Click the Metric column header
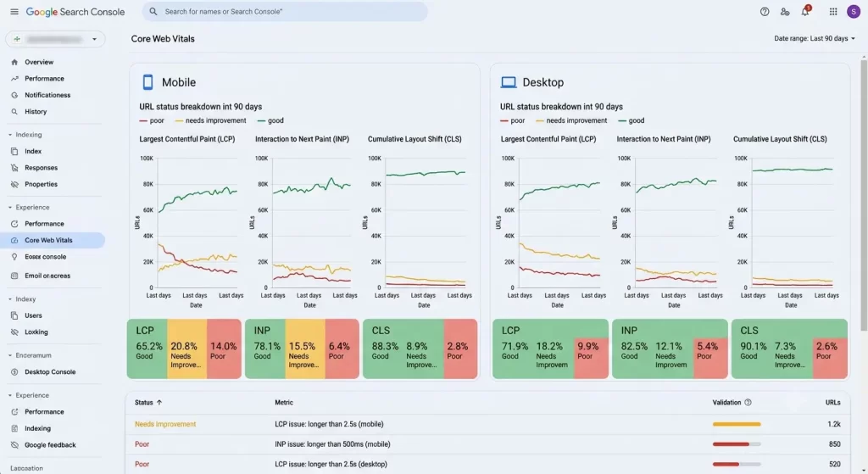The height and width of the screenshot is (474, 868). [284, 403]
